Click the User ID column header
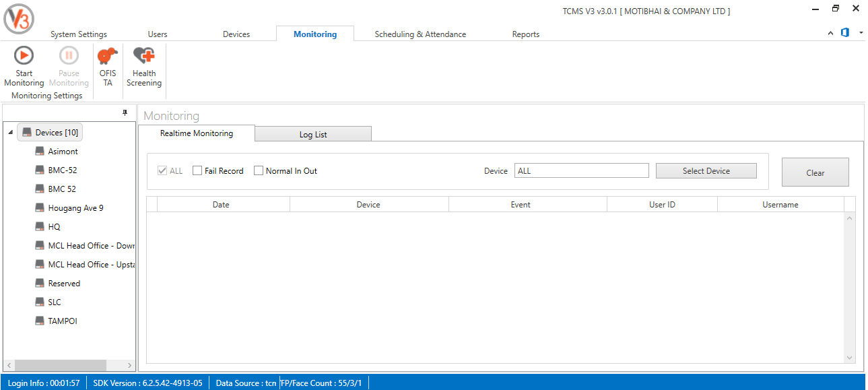868x390 pixels. [x=663, y=205]
